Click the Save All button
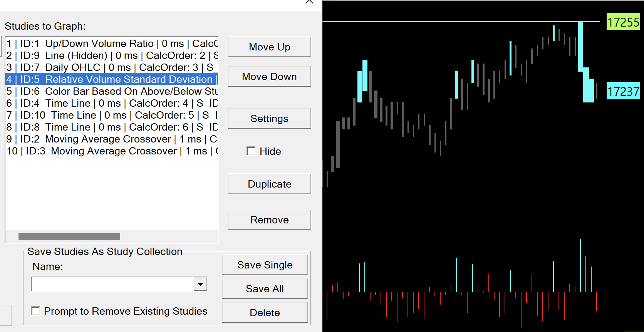The width and height of the screenshot is (644, 332). coord(265,289)
